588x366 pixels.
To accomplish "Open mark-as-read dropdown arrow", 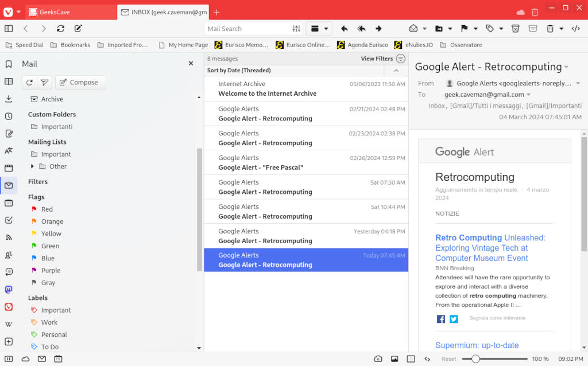I will [424, 29].
